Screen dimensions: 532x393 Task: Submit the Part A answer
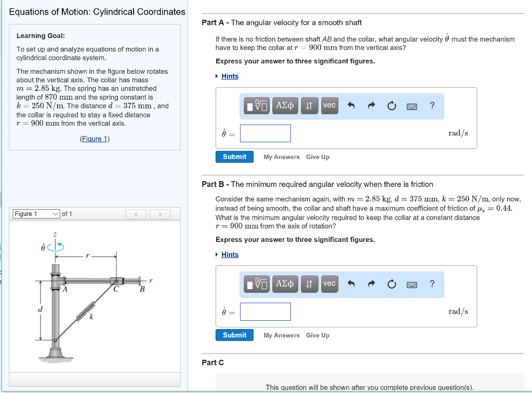coord(234,156)
